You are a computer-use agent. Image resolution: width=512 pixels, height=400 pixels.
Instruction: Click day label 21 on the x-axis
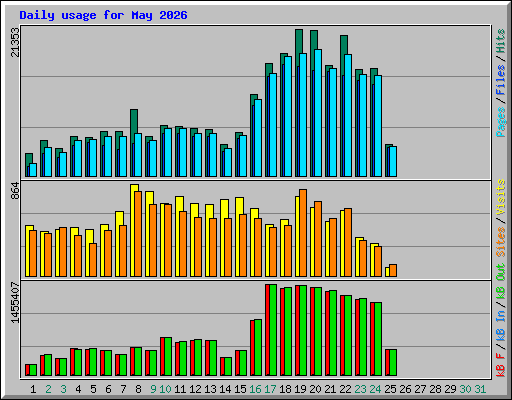coord(330,389)
